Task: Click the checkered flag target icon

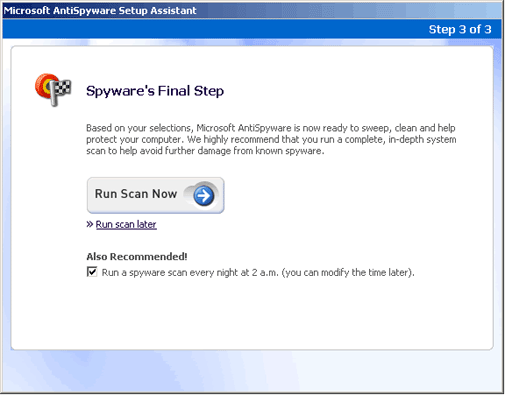Action: click(x=53, y=89)
